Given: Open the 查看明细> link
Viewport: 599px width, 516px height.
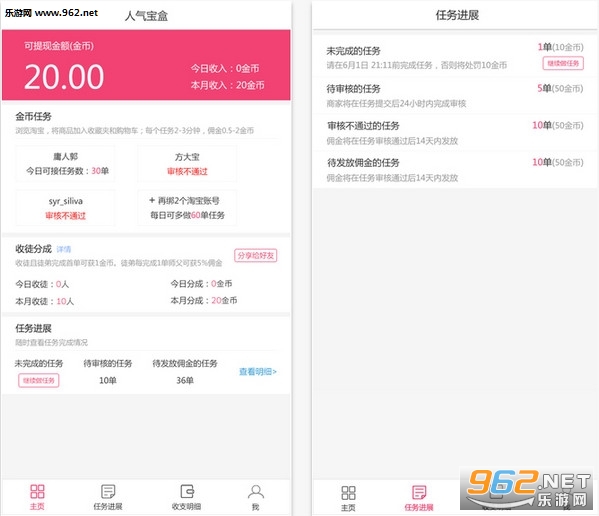Looking at the screenshot, I should coord(258,372).
